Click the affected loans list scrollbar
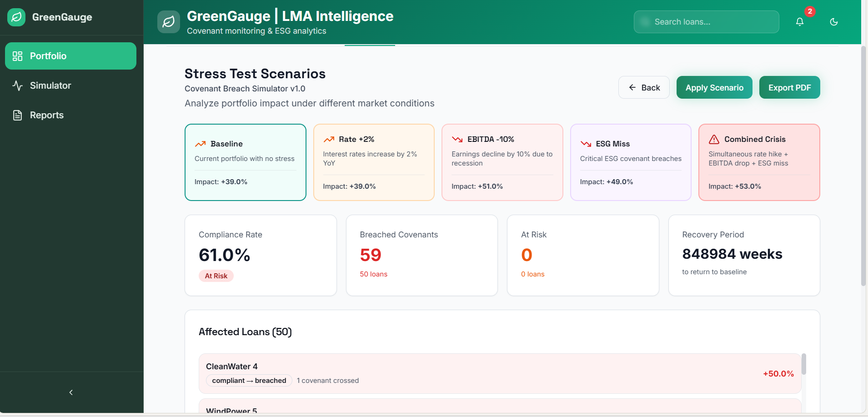Viewport: 868px width, 417px height. 803,364
